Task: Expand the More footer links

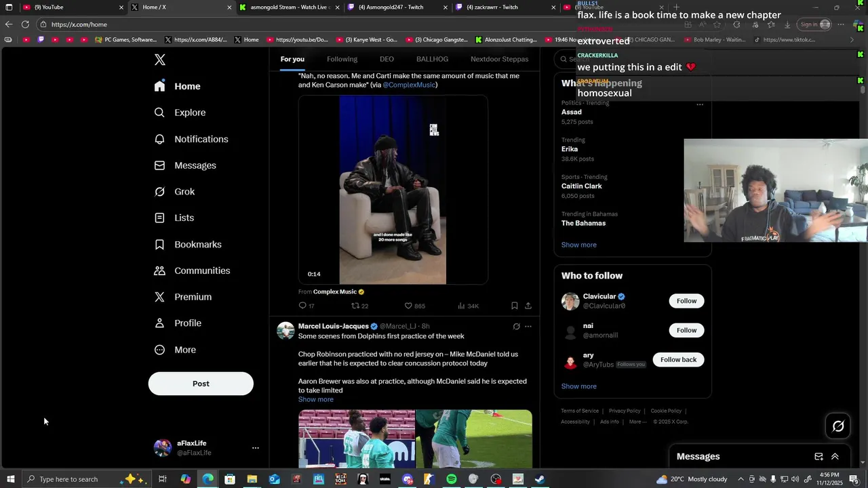Action: pyautogui.click(x=637, y=422)
